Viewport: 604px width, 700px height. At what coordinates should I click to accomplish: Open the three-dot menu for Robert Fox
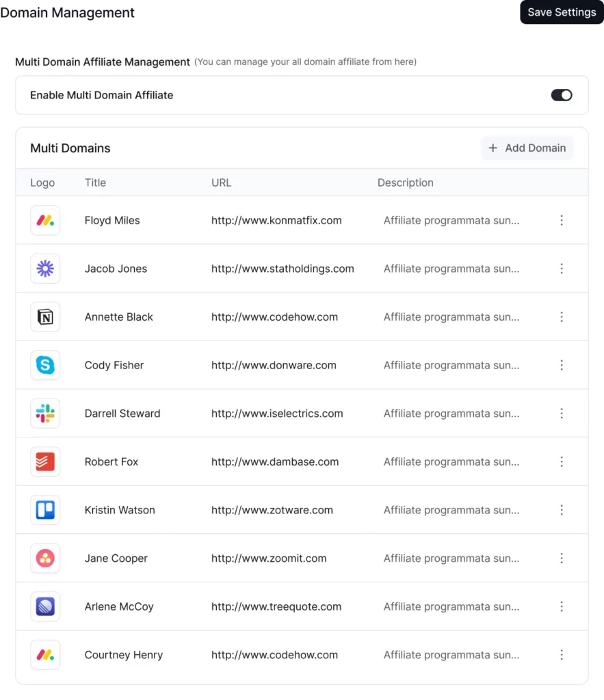point(562,461)
